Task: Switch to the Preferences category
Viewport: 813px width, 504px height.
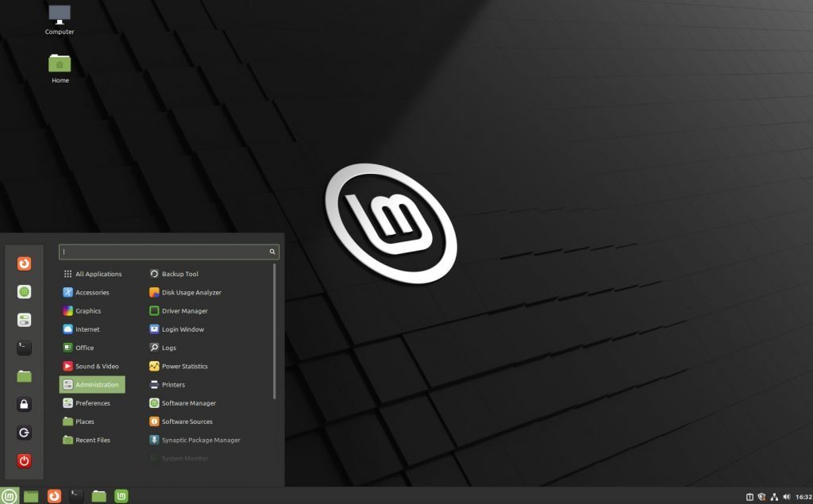Action: 91,402
